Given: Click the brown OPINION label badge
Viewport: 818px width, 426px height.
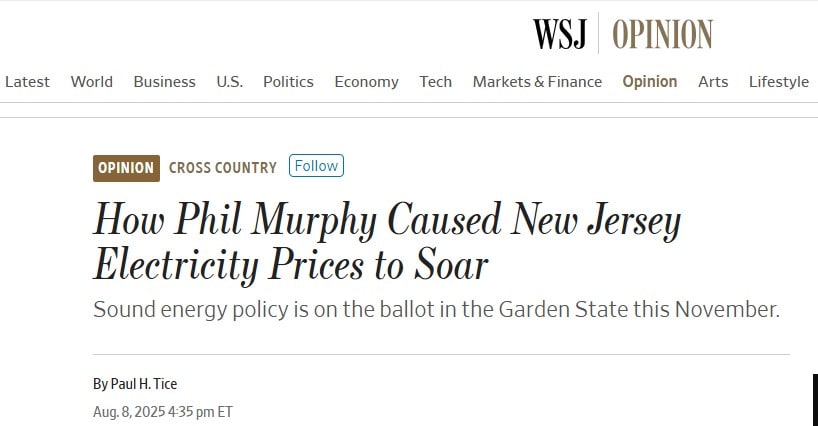Looking at the screenshot, I should pos(126,168).
